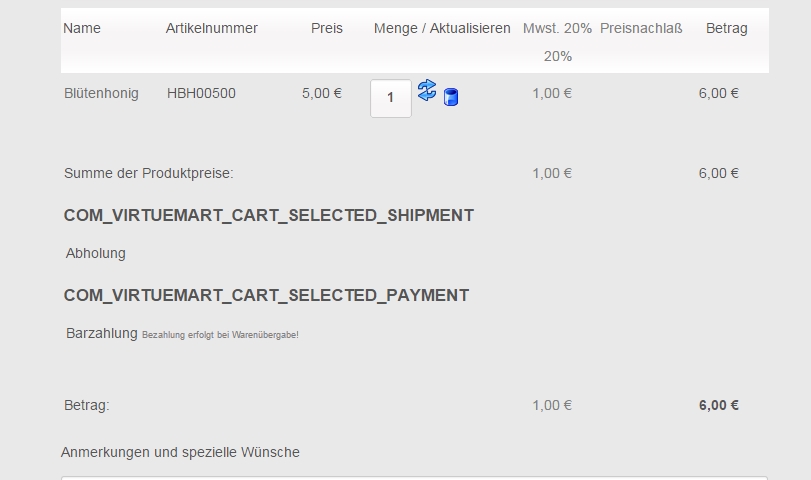Open the Blütenhonig product link
This screenshot has height=480, width=811.
[x=101, y=93]
